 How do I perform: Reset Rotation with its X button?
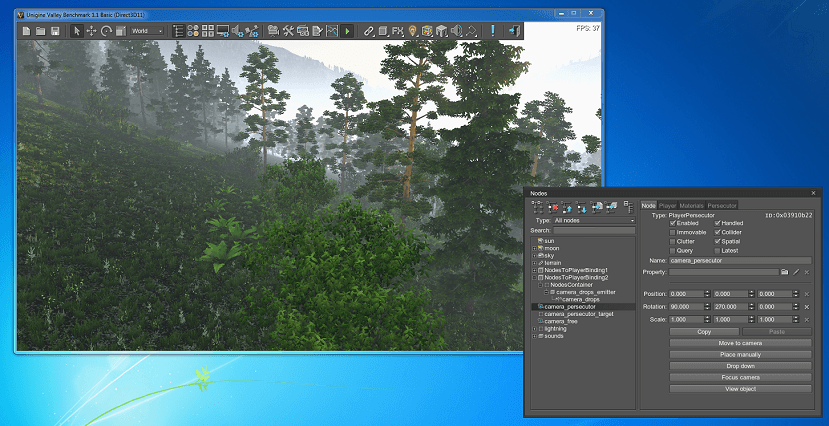(807, 307)
